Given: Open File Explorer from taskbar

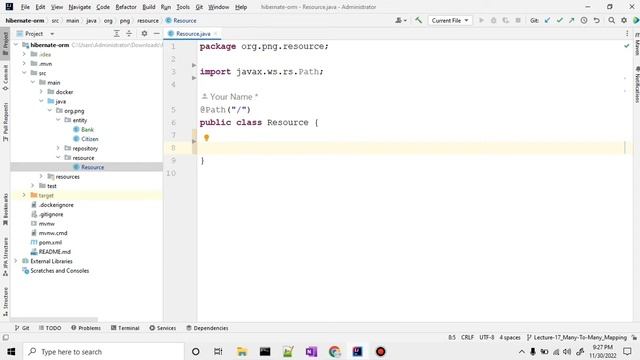Looking at the screenshot, I should point(242,351).
